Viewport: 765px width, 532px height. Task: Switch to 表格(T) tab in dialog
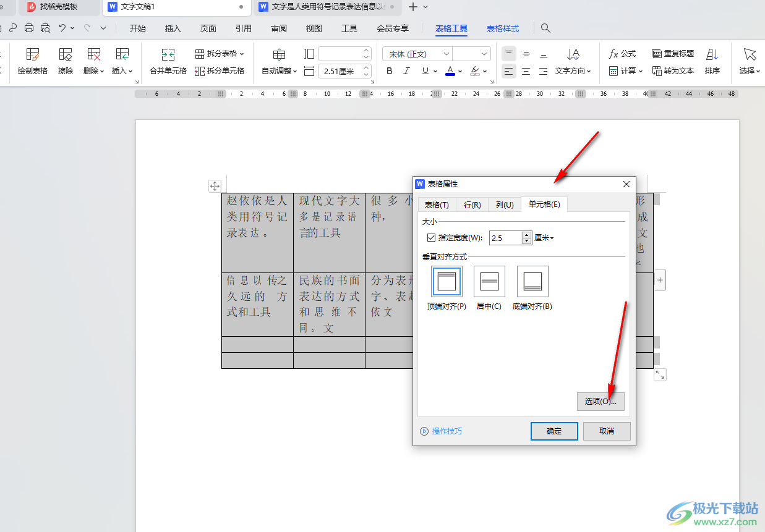[x=437, y=205]
